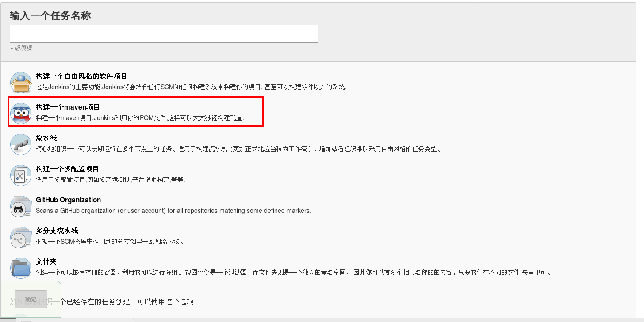This screenshot has height=322, width=644.
Task: Click multi-config project description text
Action: click(111, 180)
